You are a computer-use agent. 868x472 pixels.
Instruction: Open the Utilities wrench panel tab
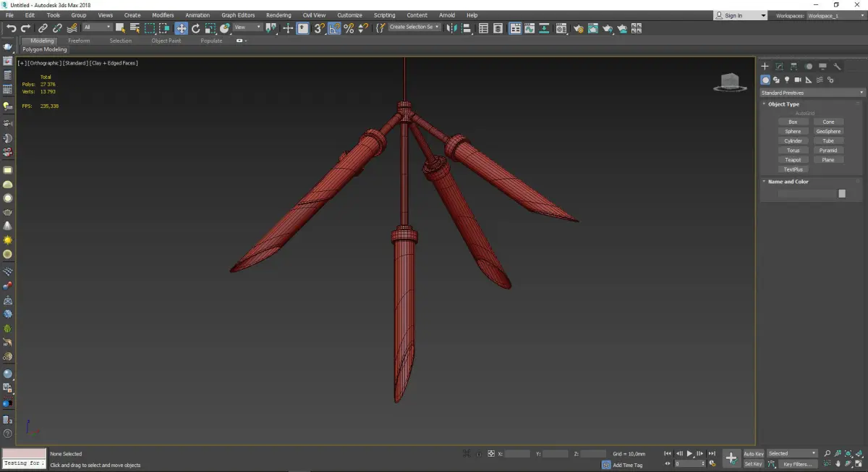coord(838,66)
